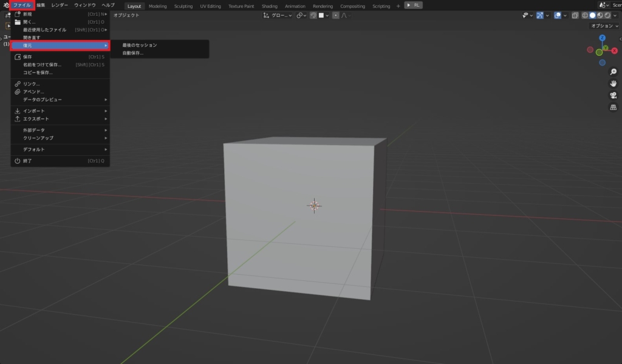Viewport: 622px width, 364px height.
Task: Select Wireframe viewport shading mode
Action: coord(585,15)
